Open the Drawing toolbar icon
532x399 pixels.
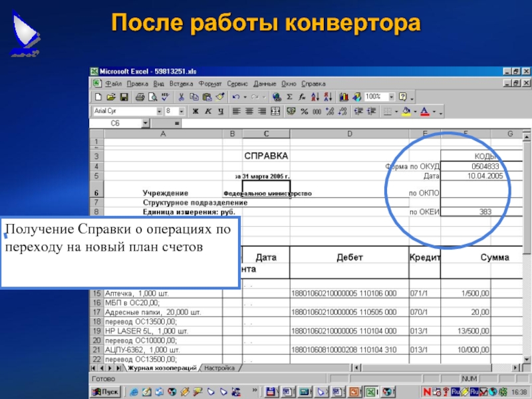tap(356, 97)
